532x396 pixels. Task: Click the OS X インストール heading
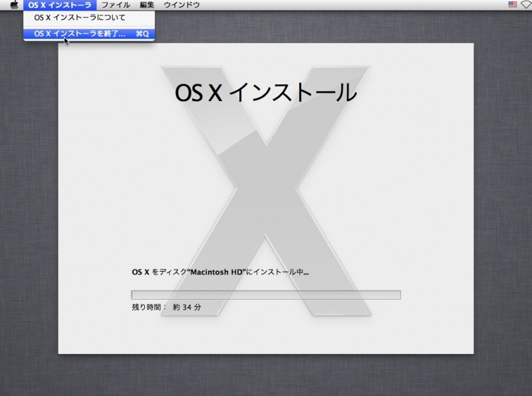[x=265, y=92]
